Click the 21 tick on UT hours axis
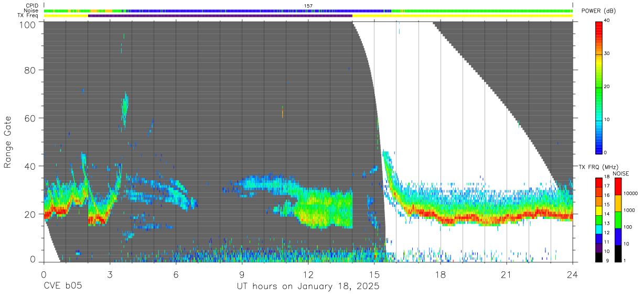644x297 pixels. 507,274
